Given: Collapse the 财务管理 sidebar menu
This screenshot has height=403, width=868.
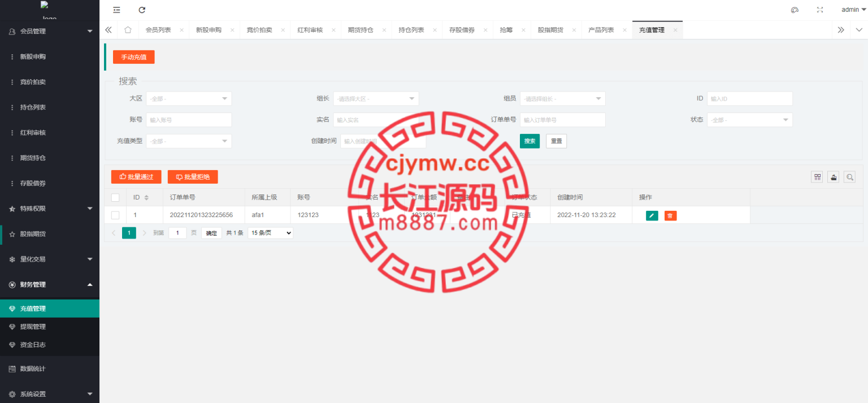Looking at the screenshot, I should point(50,284).
